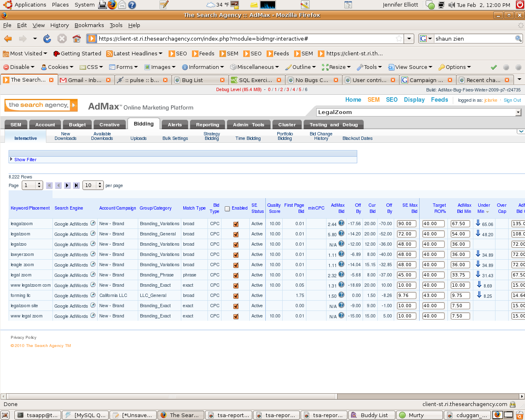Go to the first page icon in pagination

tap(49, 185)
